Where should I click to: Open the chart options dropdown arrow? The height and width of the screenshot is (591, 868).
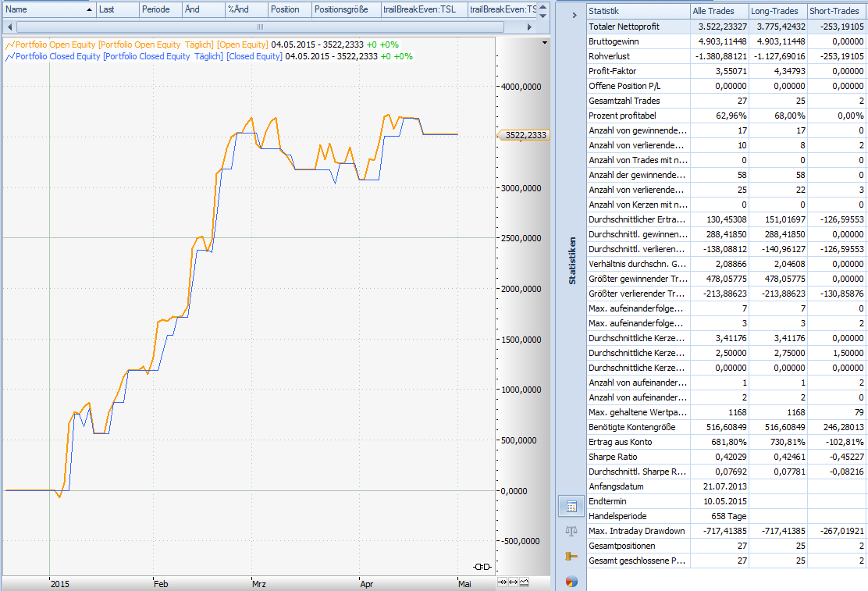point(545,43)
